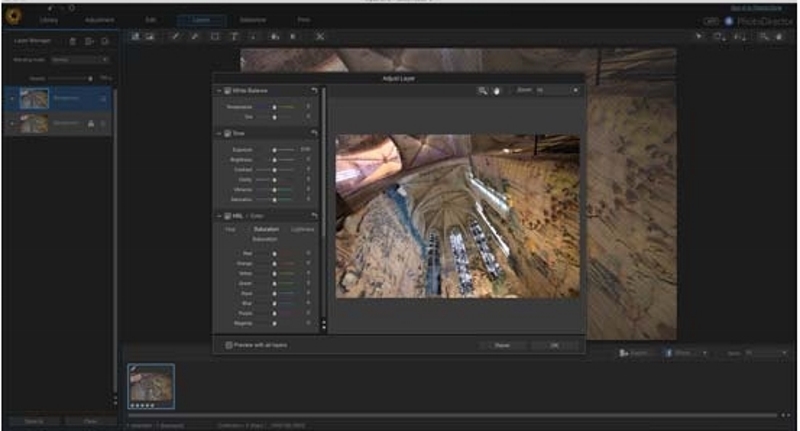Click the layer Opacity slider
Image resolution: width=800 pixels, height=431 pixels.
point(69,79)
